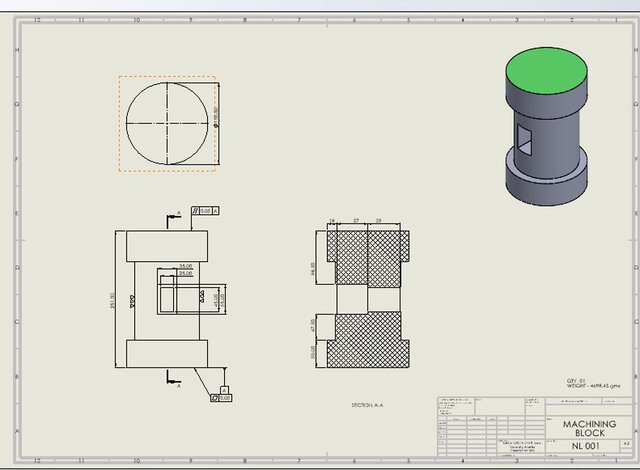The image size is (640, 470).
Task: Select the upper flange rectangle in the front view
Action: 167,246
